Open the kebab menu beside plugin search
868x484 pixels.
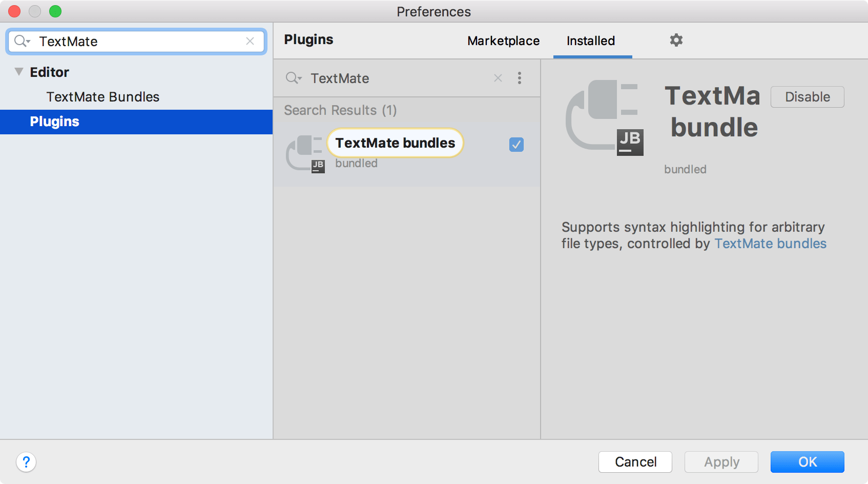coord(520,78)
